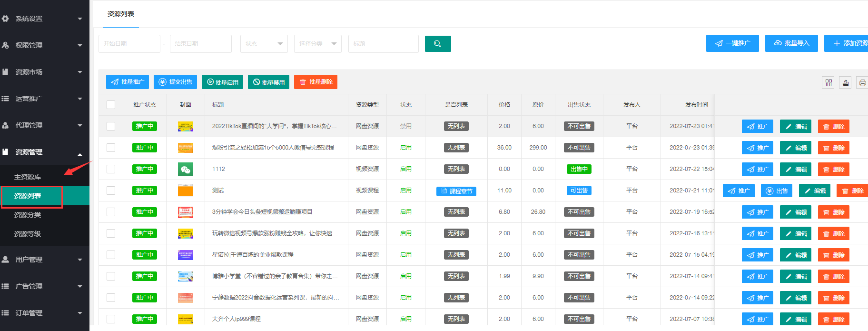Toggle the select-all checkbox in table header
Image resolution: width=868 pixels, height=331 pixels.
pyautogui.click(x=111, y=105)
